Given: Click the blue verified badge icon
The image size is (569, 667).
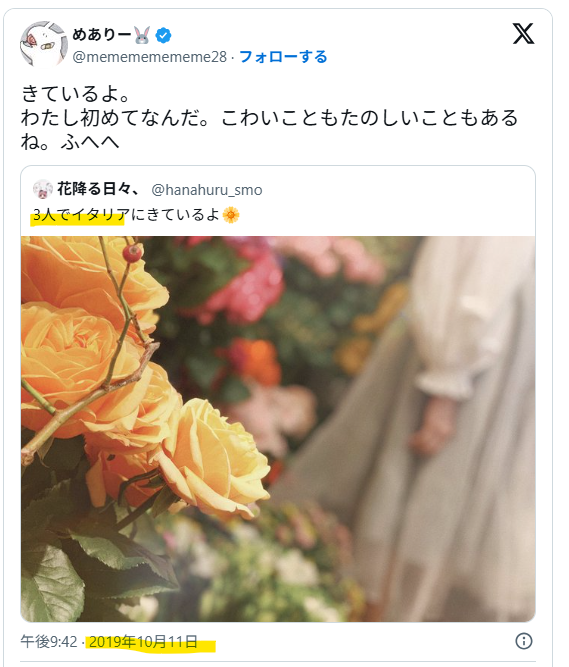Looking at the screenshot, I should pos(163,35).
